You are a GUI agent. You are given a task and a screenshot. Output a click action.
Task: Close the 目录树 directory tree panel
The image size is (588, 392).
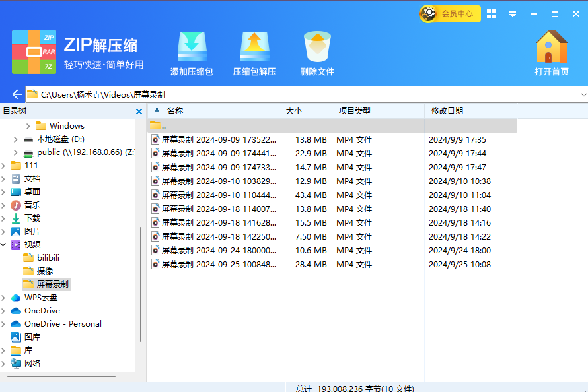click(139, 112)
